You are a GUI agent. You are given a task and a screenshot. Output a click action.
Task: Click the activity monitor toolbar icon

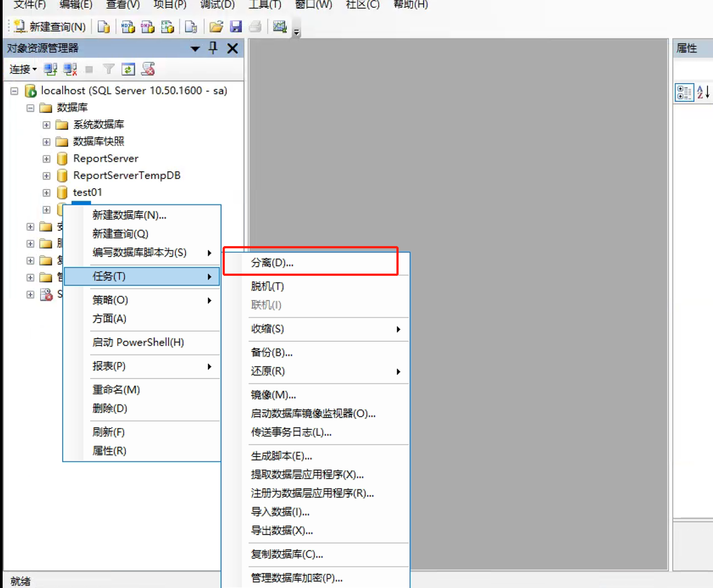point(280,27)
